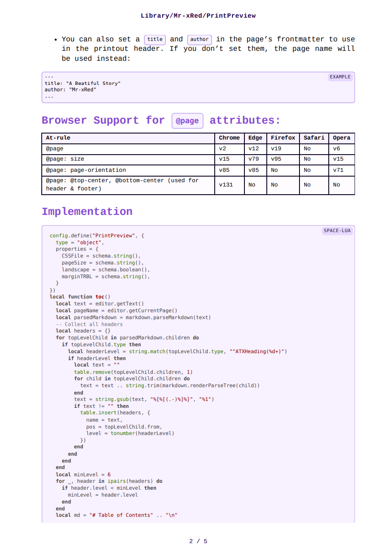Click the '2 / 5' page number footer
Viewport: 392px width, 553px height.
[198, 541]
